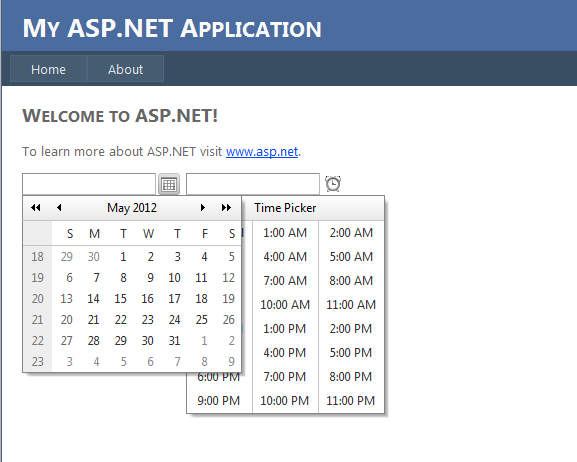
Task: Choose 5:00 AM time slot
Action: tap(351, 257)
